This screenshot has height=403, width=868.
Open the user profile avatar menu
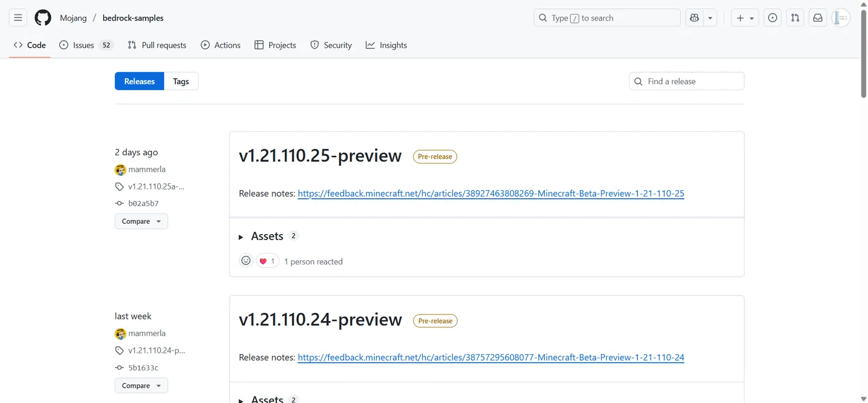coord(840,18)
